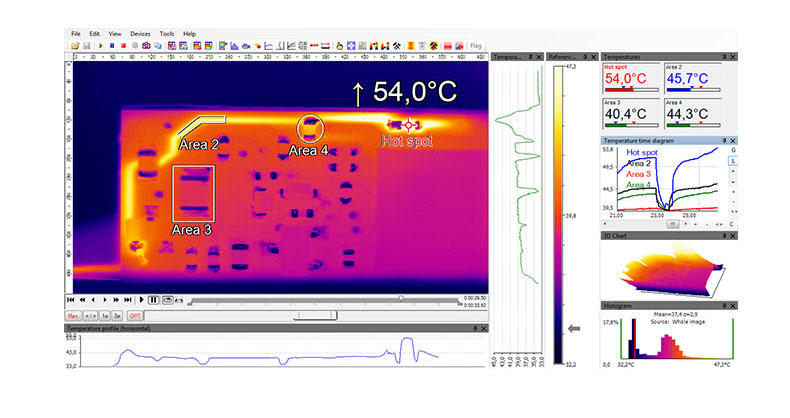Open the View menu
The height and width of the screenshot is (418, 790).
coord(115,34)
